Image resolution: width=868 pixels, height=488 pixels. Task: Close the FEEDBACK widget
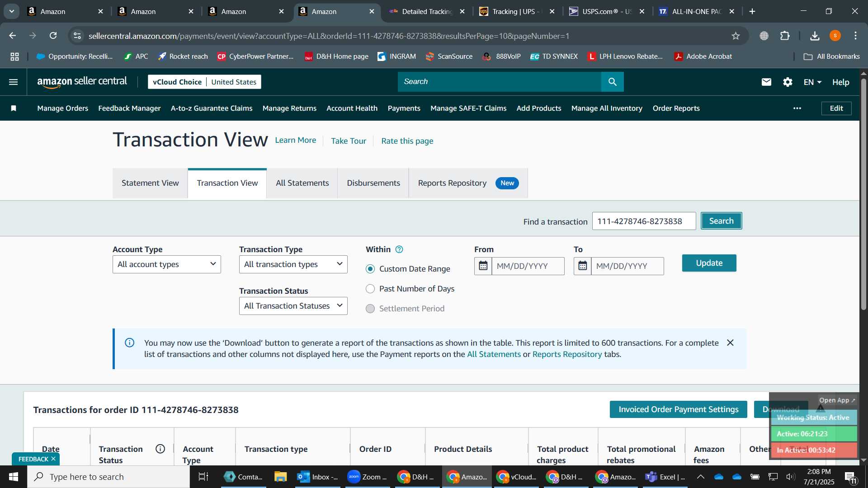point(53,459)
